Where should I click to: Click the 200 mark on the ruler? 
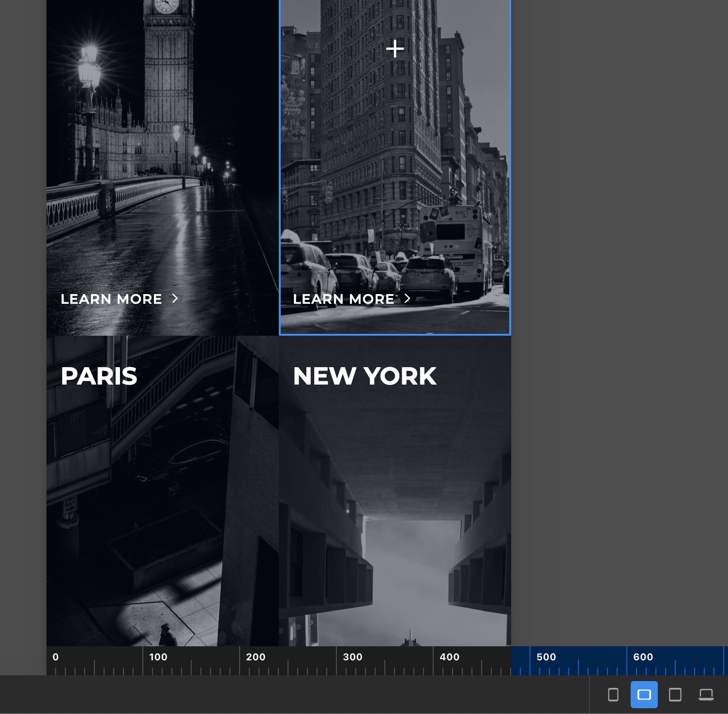pos(256,657)
